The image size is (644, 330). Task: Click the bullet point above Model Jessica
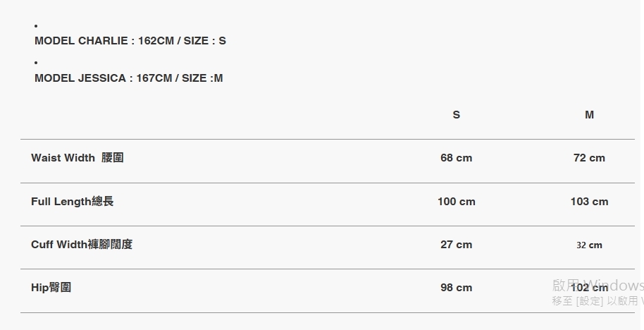(36, 63)
